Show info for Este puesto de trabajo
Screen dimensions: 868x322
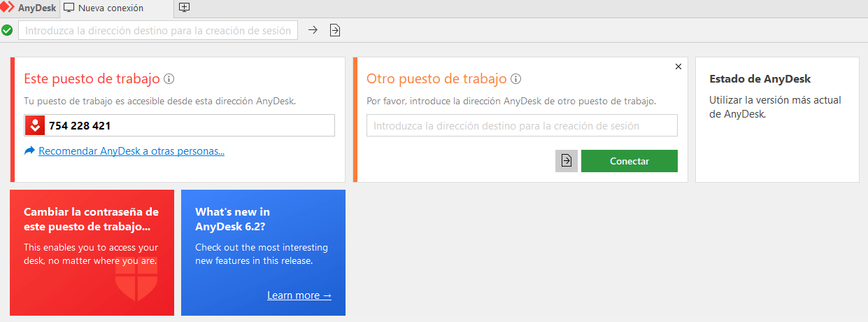click(x=169, y=78)
